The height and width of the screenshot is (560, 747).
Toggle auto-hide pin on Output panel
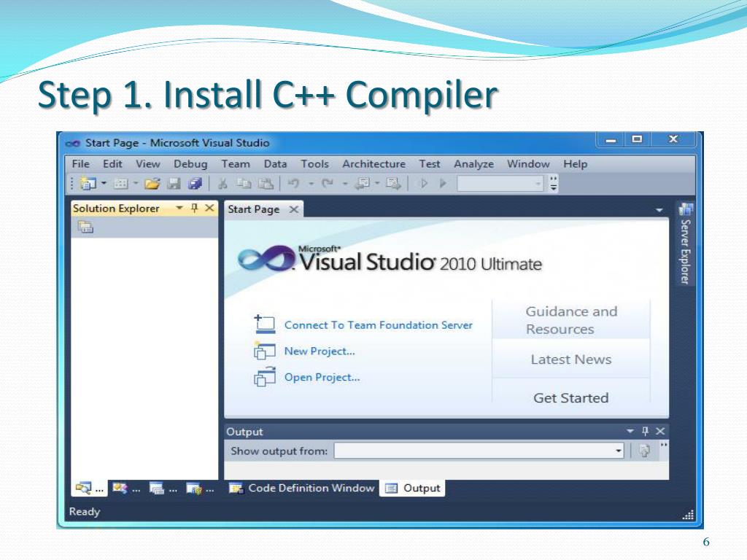645,431
